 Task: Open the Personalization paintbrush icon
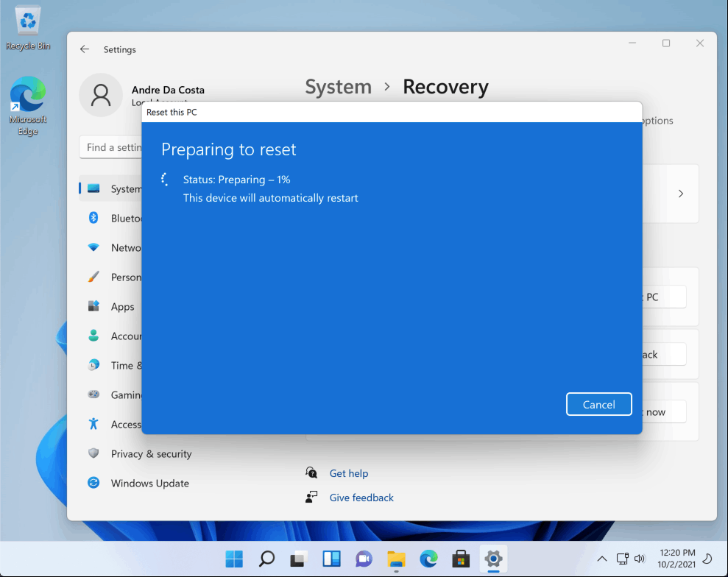point(93,277)
